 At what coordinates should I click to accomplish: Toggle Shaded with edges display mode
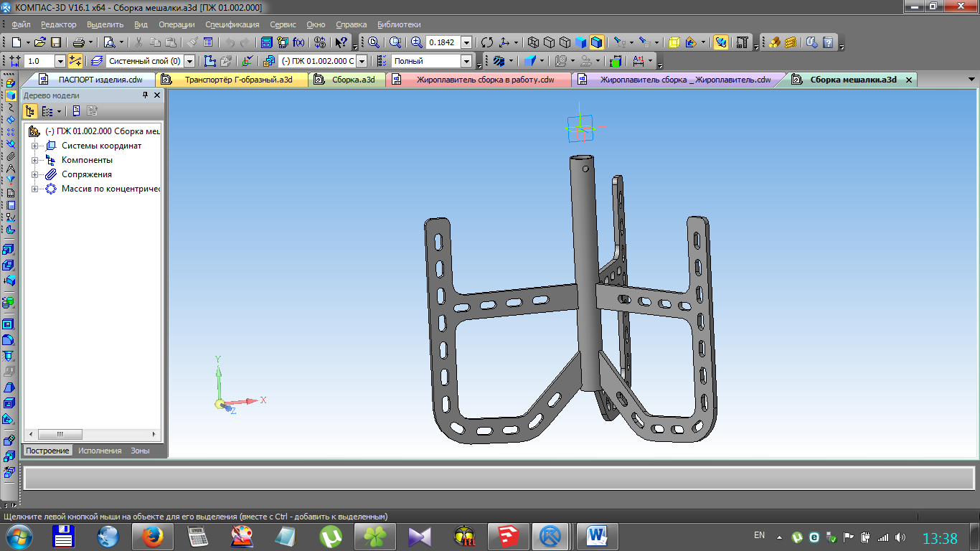pyautogui.click(x=597, y=42)
